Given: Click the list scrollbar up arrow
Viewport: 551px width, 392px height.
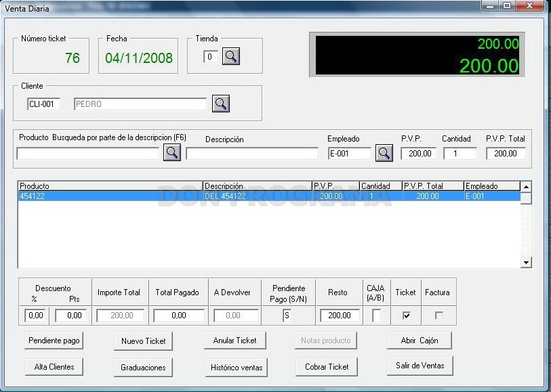Looking at the screenshot, I should [x=526, y=187].
